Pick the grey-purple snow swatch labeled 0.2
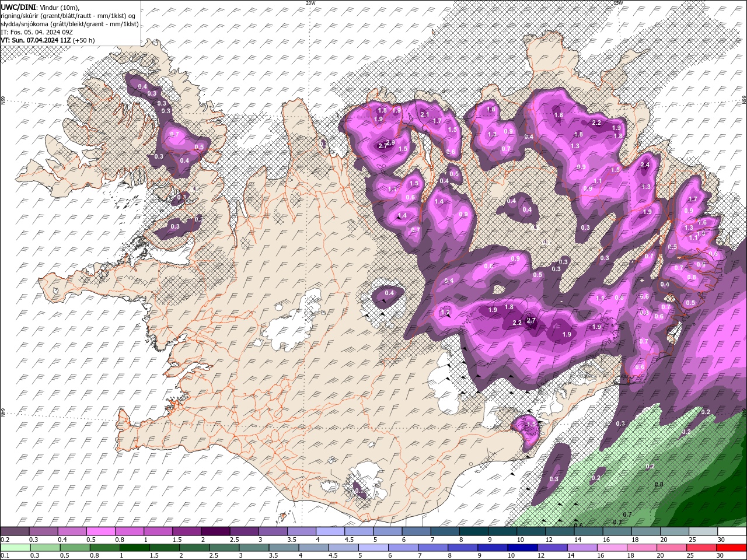This screenshot has height=560, width=747. tap(15, 531)
